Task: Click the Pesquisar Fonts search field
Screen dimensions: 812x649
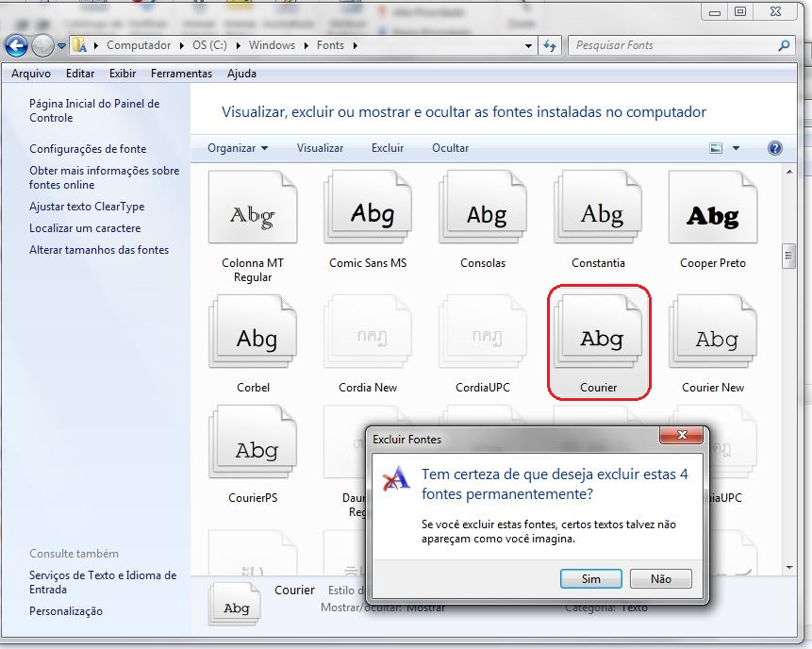Action: (x=671, y=45)
